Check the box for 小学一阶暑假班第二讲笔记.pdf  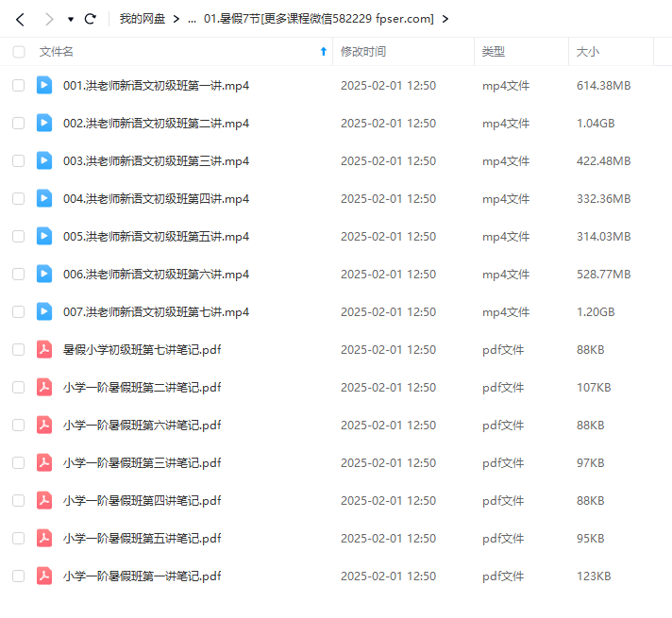[x=19, y=387]
